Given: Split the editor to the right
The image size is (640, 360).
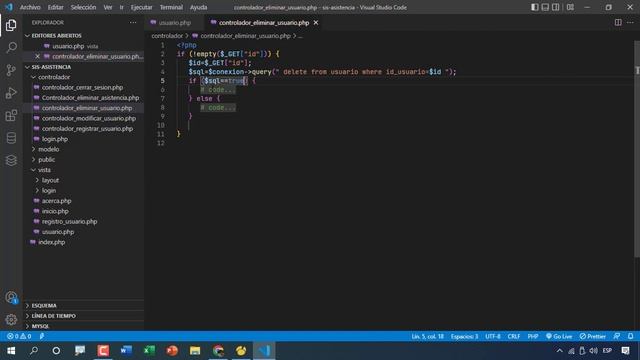Looking at the screenshot, I should point(618,22).
